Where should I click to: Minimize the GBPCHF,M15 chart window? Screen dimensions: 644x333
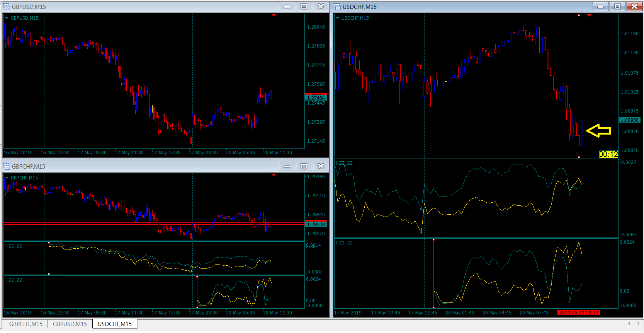287,166
